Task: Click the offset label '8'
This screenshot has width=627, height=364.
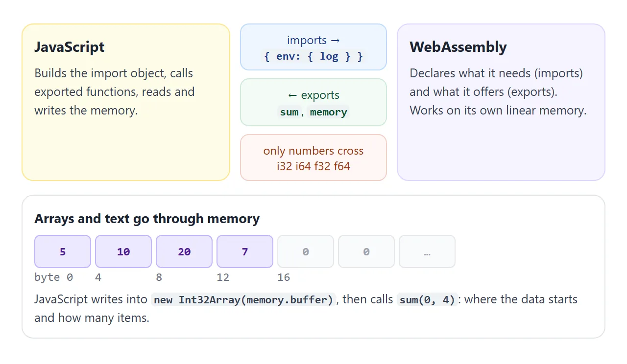Action: tap(159, 277)
